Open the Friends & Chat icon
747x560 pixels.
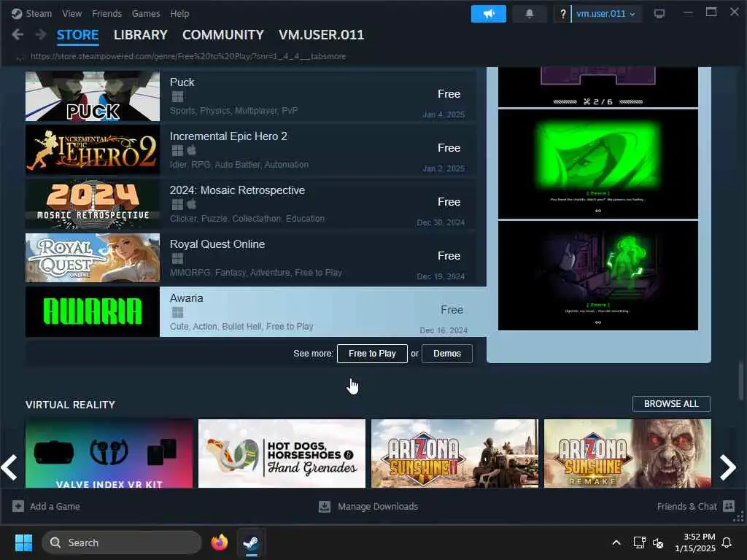[729, 506]
